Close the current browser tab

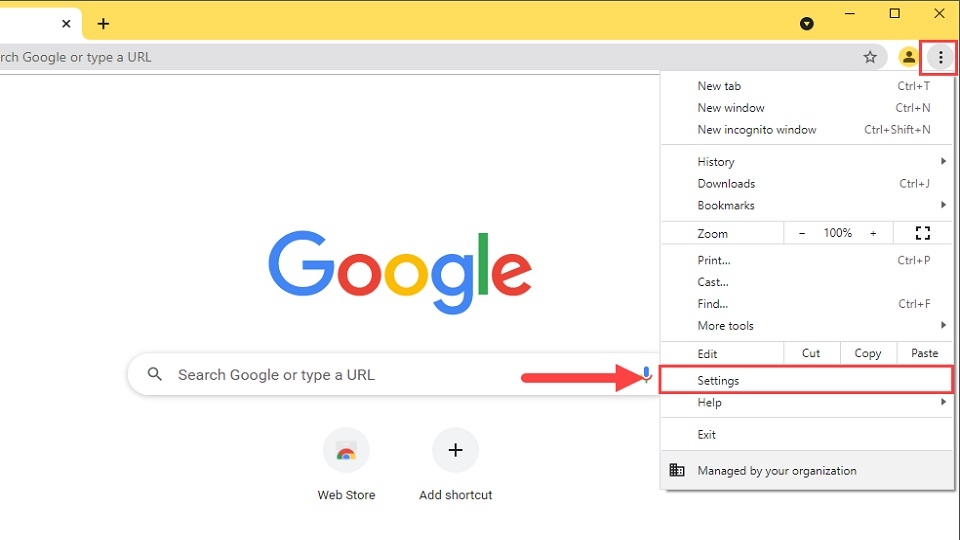pyautogui.click(x=66, y=24)
